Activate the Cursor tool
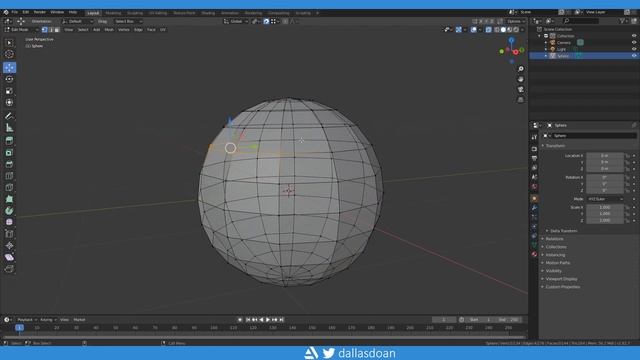 (x=9, y=54)
